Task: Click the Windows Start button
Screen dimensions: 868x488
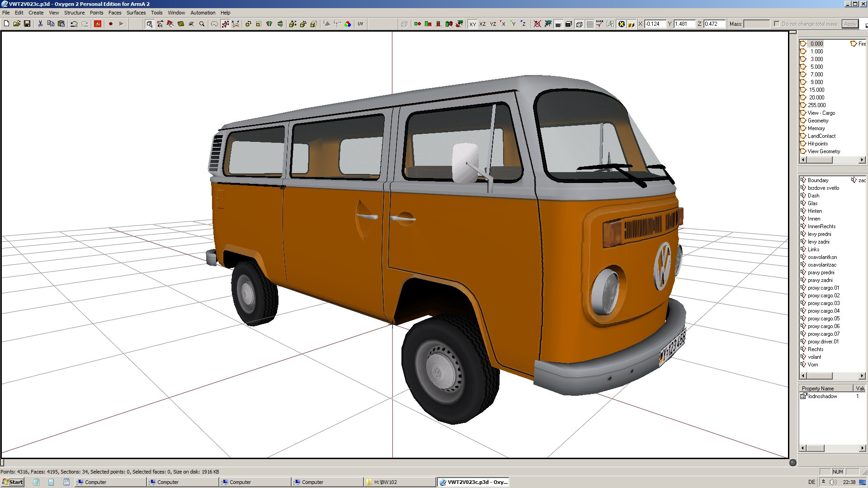Action: [13, 482]
